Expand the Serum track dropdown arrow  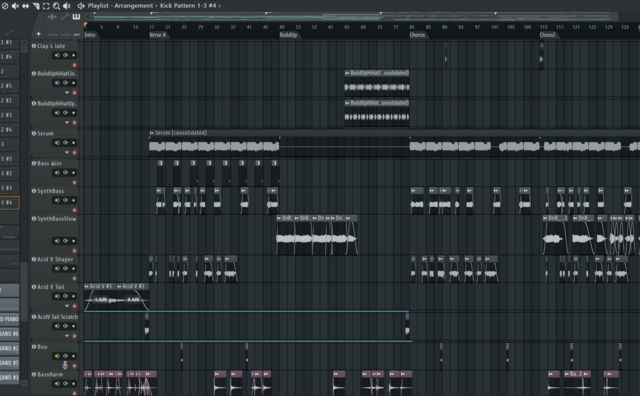coord(67,152)
